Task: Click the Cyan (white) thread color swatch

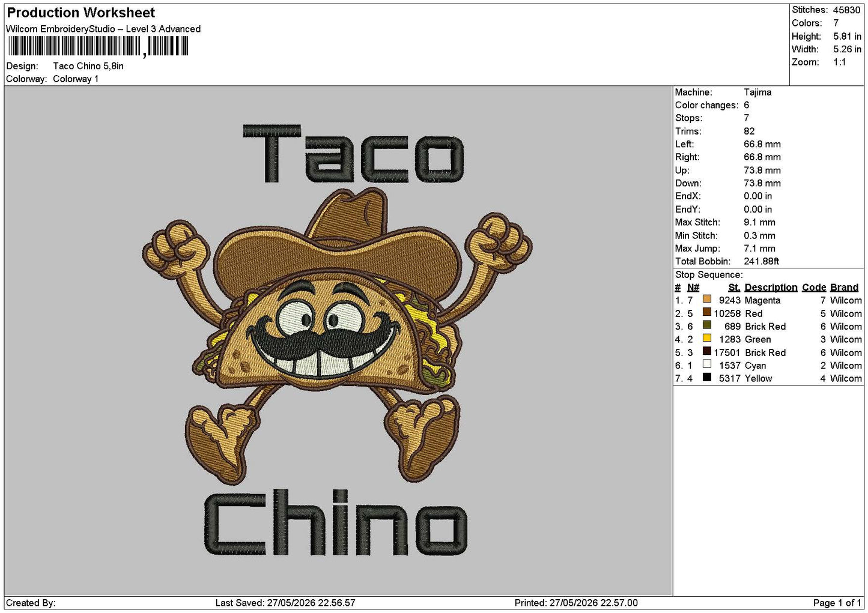Action: (x=707, y=364)
